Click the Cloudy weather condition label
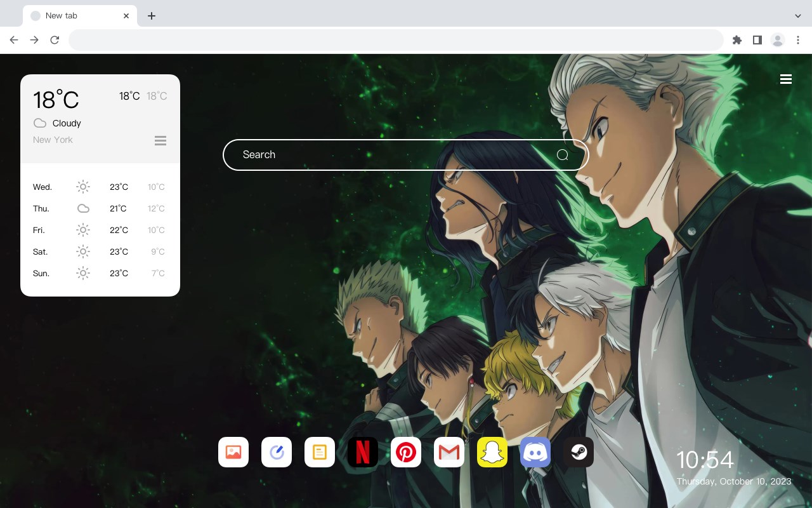812x508 pixels. point(67,123)
